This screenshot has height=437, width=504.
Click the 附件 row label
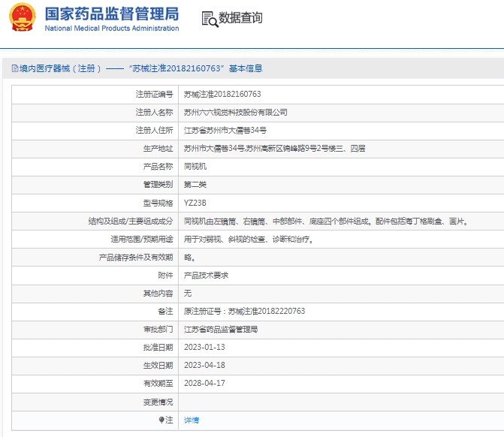[165, 275]
